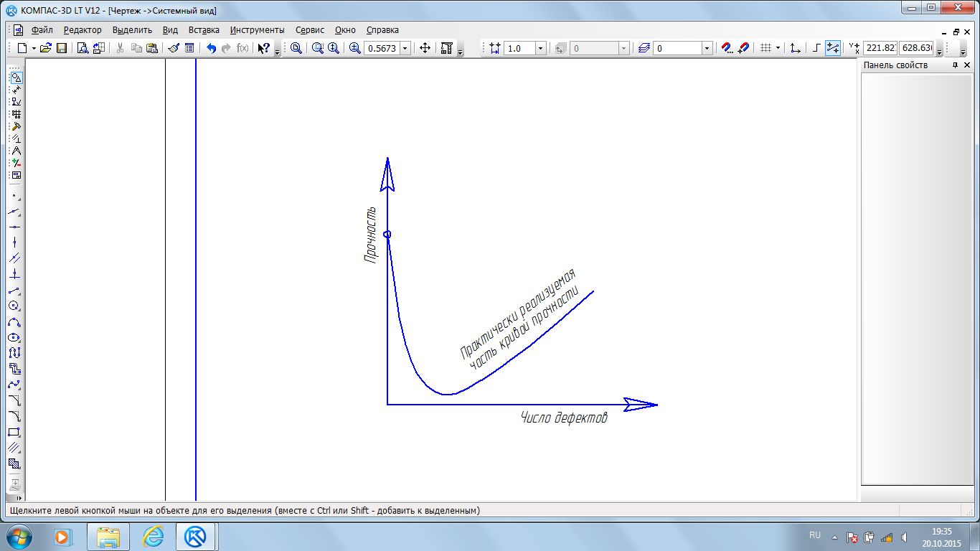Pin the Панель свойств panel
Viewport: 980px width, 551px height.
tap(955, 65)
